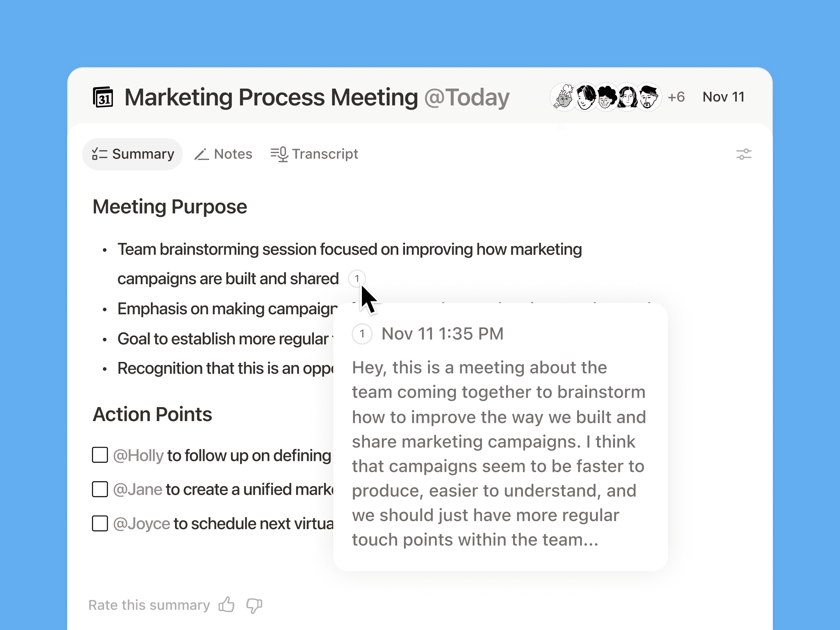Click the checklist icon on the Summary tab
Image resolution: width=840 pixels, height=630 pixels.
click(100, 153)
